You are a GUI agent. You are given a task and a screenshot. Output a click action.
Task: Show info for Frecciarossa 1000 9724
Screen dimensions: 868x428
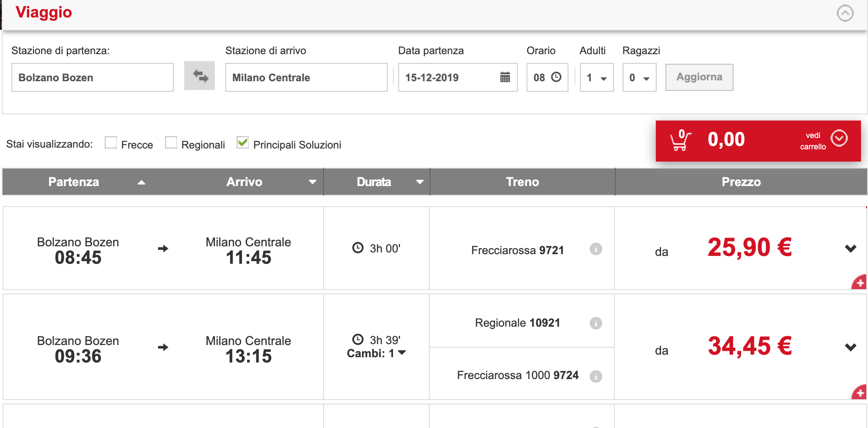click(x=596, y=376)
